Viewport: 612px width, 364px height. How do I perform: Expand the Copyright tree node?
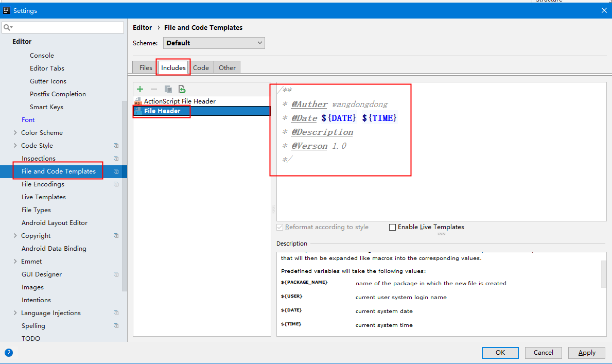coord(15,235)
